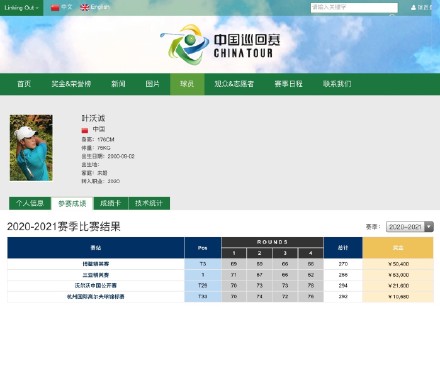Click the China flag icon for 中文
The image size is (440, 383).
[x=55, y=8]
